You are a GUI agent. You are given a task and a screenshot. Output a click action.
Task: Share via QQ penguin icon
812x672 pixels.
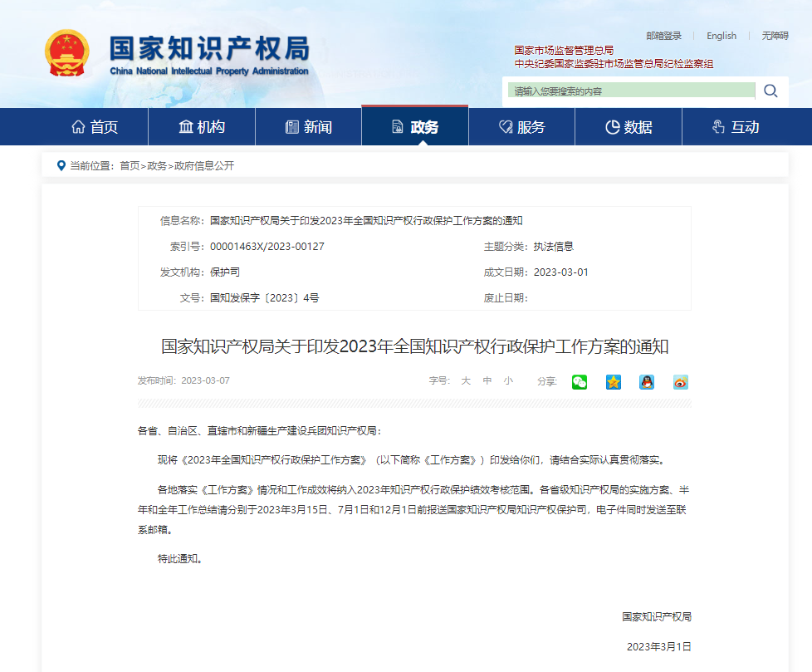click(x=647, y=382)
